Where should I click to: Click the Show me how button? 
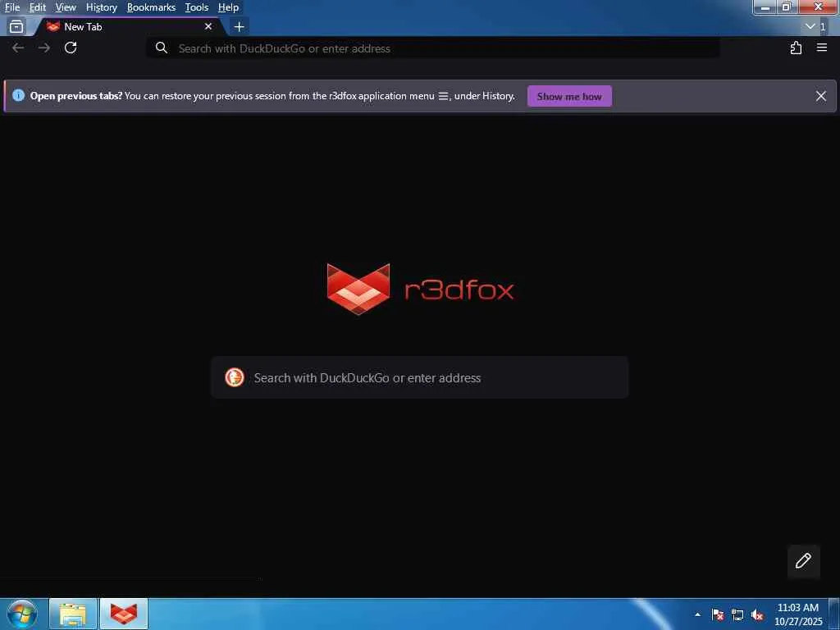point(569,97)
